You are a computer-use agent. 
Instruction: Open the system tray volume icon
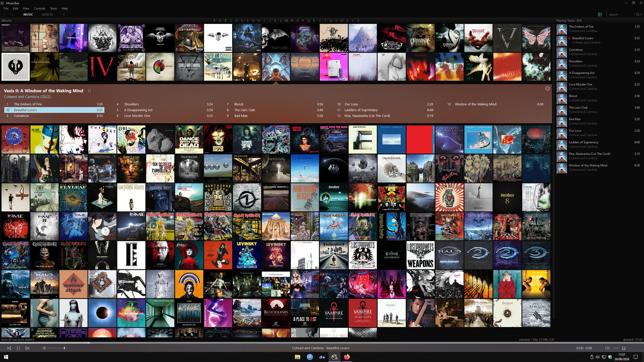(x=597, y=357)
